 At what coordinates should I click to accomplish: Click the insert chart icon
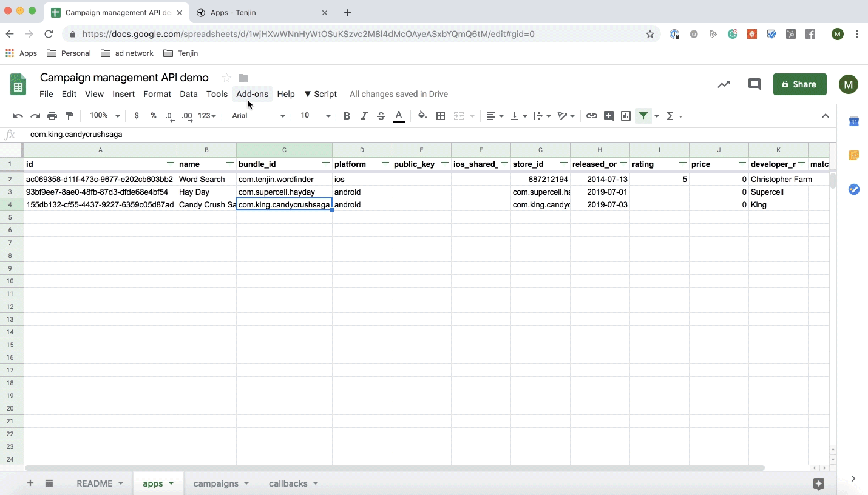coord(626,116)
